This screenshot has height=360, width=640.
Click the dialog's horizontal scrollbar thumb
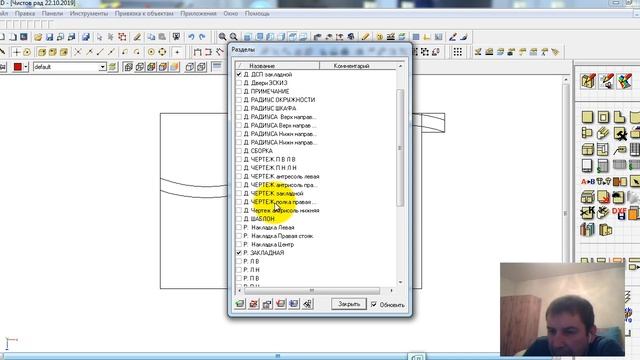[312, 291]
